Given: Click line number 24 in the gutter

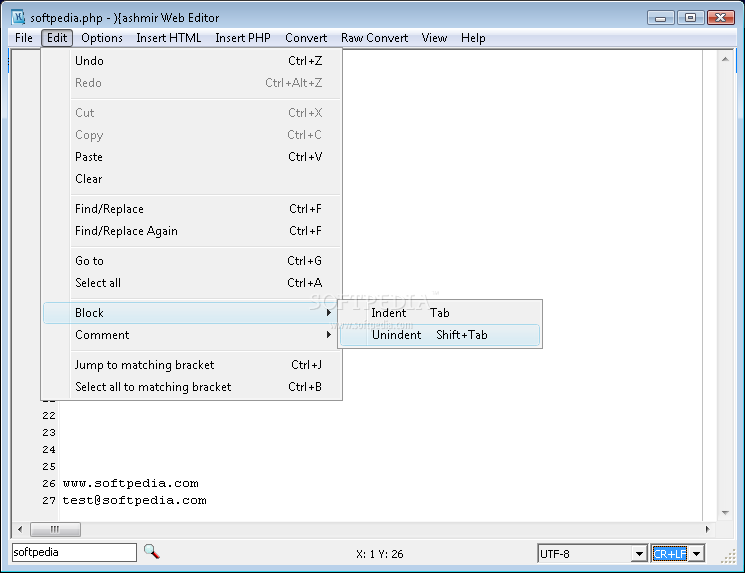Looking at the screenshot, I should coord(49,449).
